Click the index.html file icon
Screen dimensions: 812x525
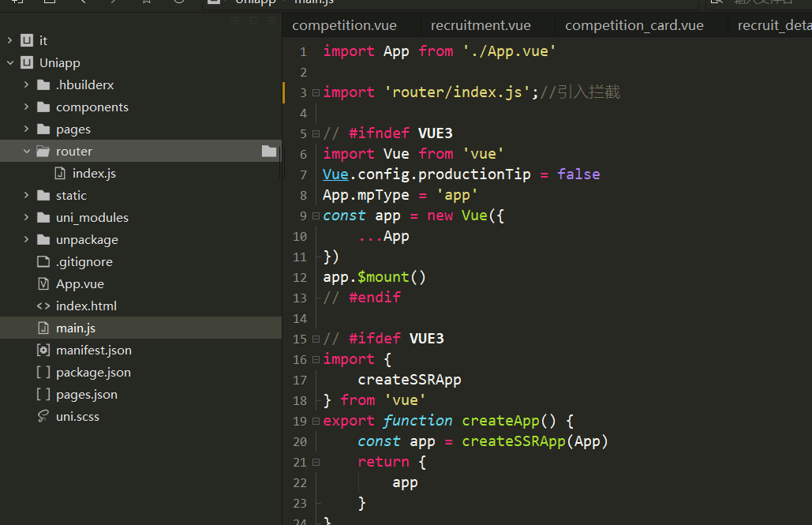tap(43, 306)
